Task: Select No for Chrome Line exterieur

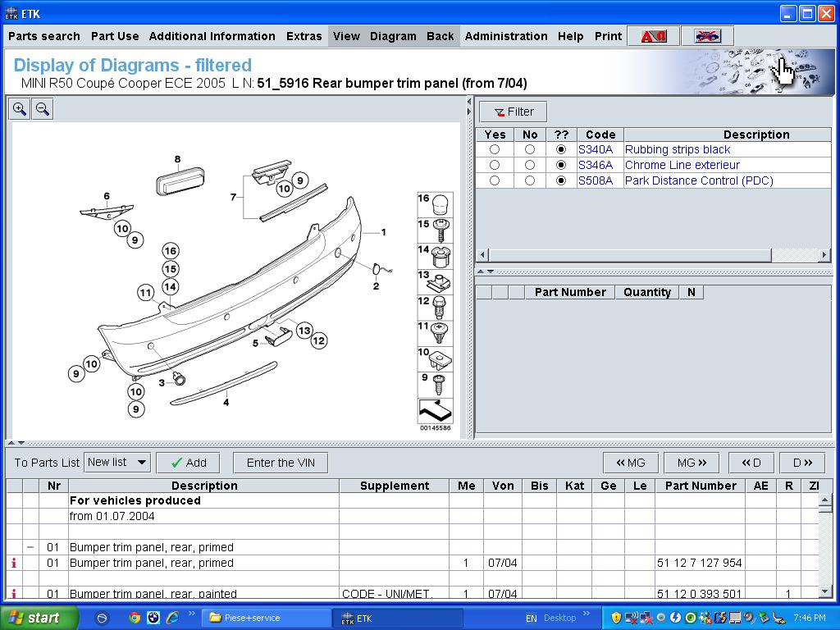Action: (x=530, y=165)
